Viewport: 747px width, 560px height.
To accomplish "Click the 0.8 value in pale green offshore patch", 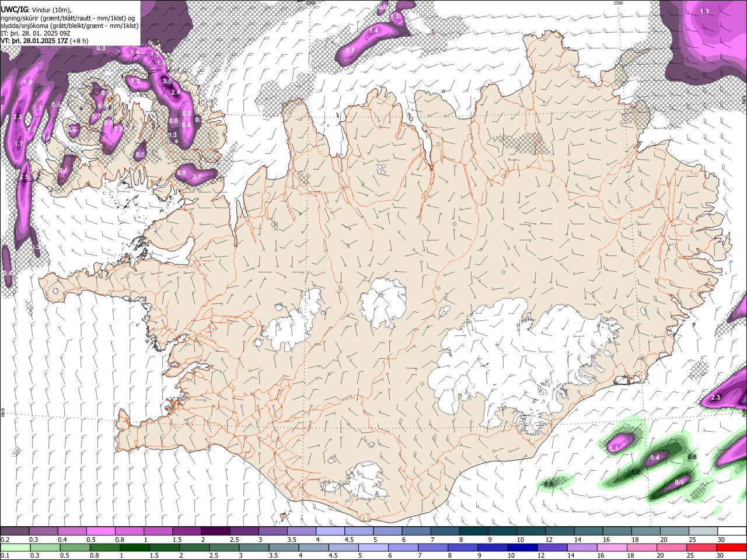I will pyautogui.click(x=549, y=484).
